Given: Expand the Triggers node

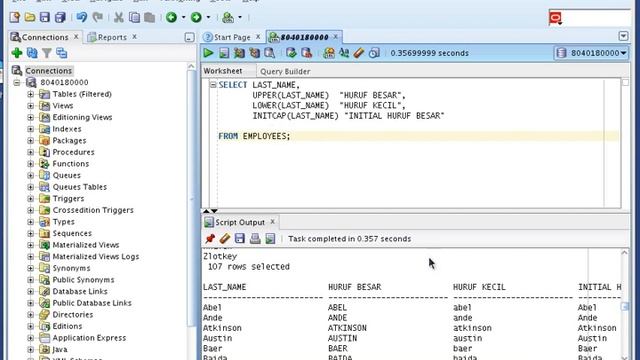Looking at the screenshot, I should pyautogui.click(x=31, y=198).
